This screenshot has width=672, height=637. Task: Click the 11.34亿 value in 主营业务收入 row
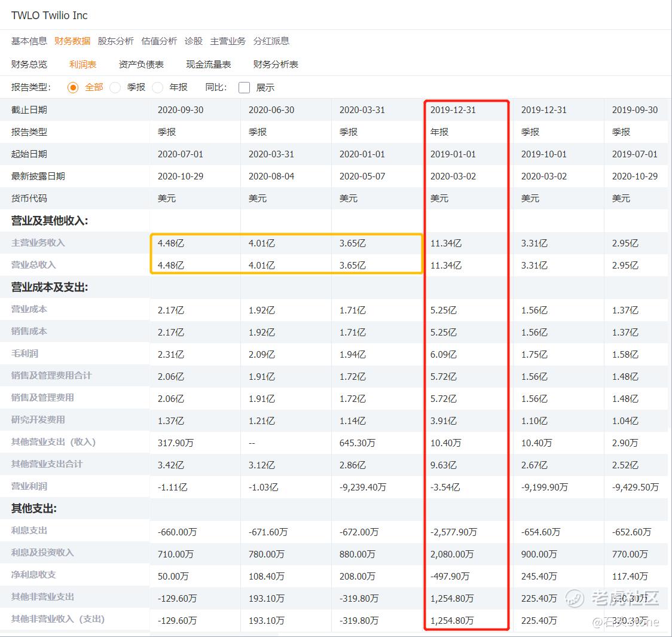[446, 243]
